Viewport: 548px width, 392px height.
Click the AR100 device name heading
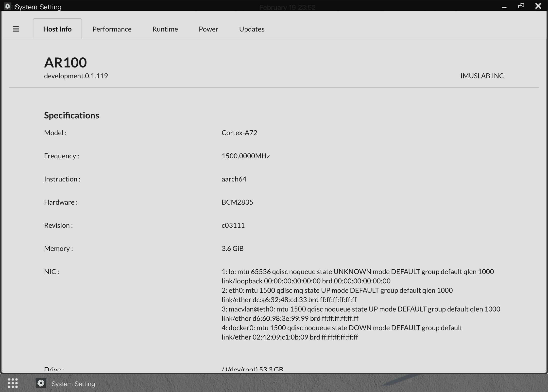(65, 63)
